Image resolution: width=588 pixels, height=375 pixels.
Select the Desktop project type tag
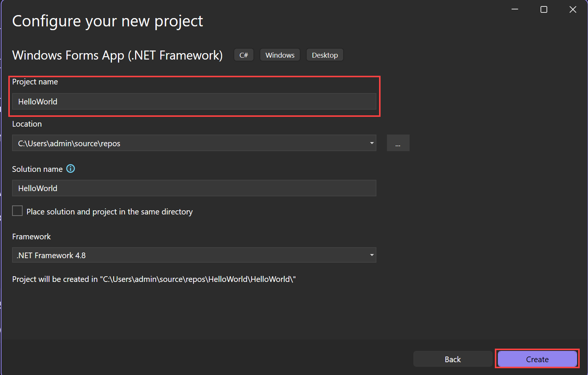point(325,55)
